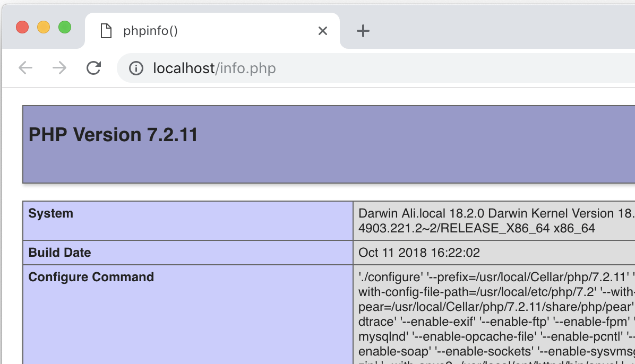Maximize window with green button
The width and height of the screenshot is (635, 364).
click(65, 27)
